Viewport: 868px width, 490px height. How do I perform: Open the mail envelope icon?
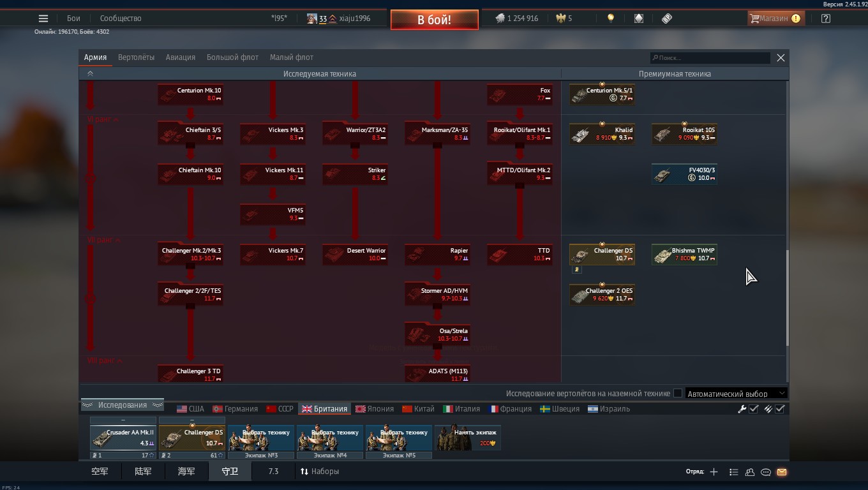click(x=782, y=472)
